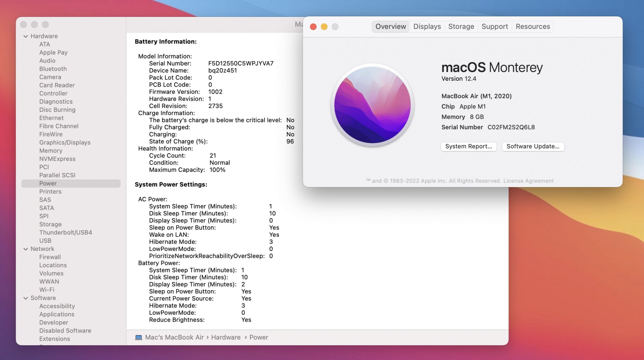The width and height of the screenshot is (644, 360).
Task: Choose Thunderbolt/USB4 in sidebar
Action: 65,232
